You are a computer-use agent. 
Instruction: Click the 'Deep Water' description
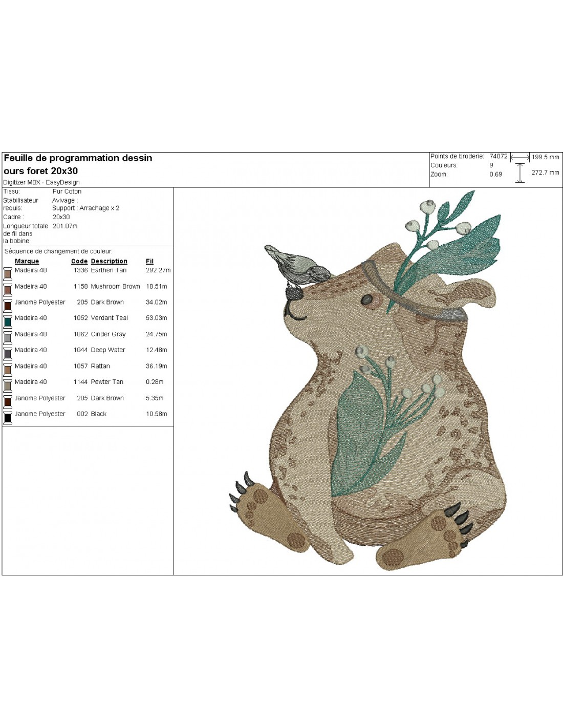pyautogui.click(x=108, y=350)
